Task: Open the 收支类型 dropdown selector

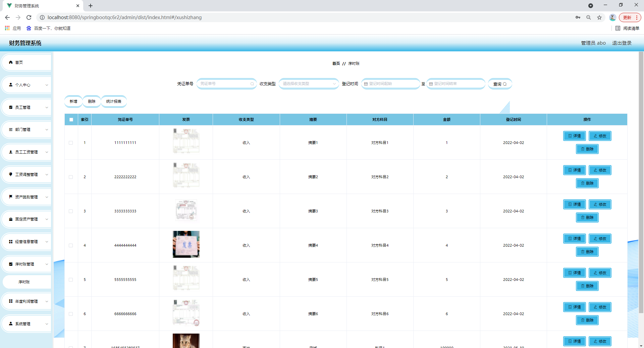Action: [x=309, y=84]
